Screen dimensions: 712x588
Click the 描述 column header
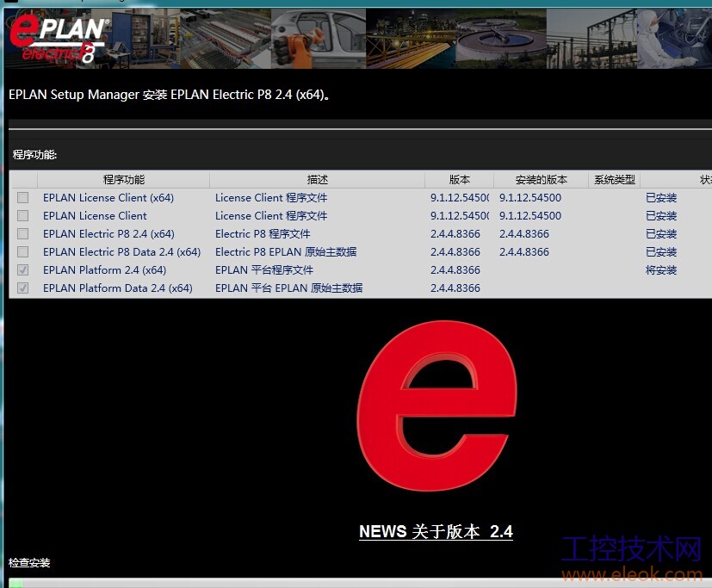(x=317, y=180)
